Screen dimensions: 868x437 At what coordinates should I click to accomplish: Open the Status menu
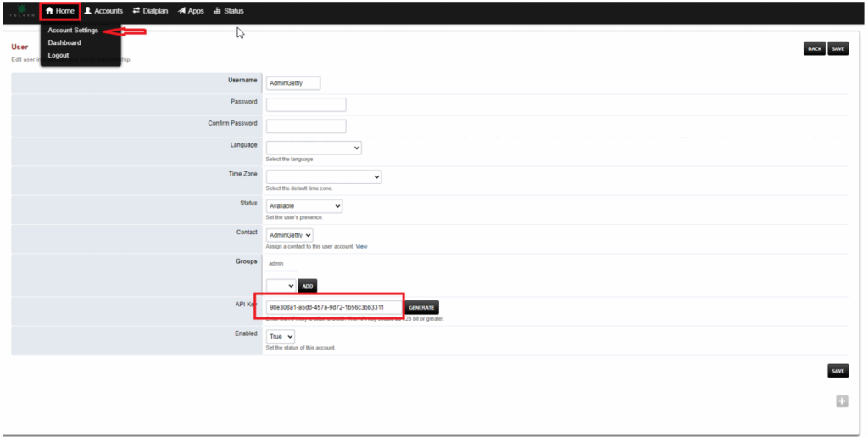pyautogui.click(x=229, y=11)
